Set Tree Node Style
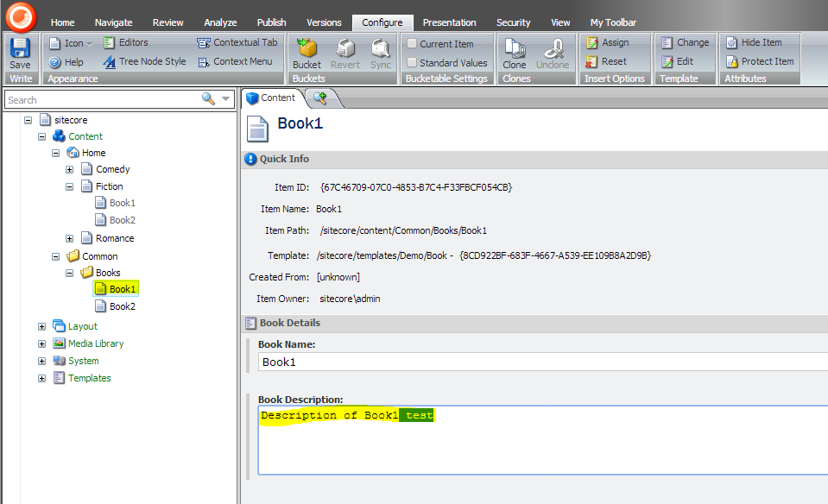Image resolution: width=828 pixels, height=504 pixels. [x=145, y=62]
